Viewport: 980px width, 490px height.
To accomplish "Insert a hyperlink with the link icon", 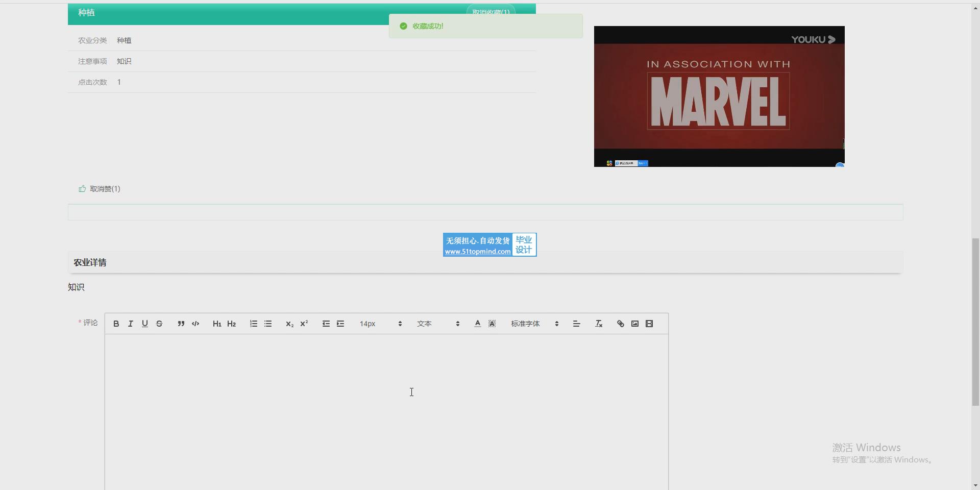I will pos(621,324).
